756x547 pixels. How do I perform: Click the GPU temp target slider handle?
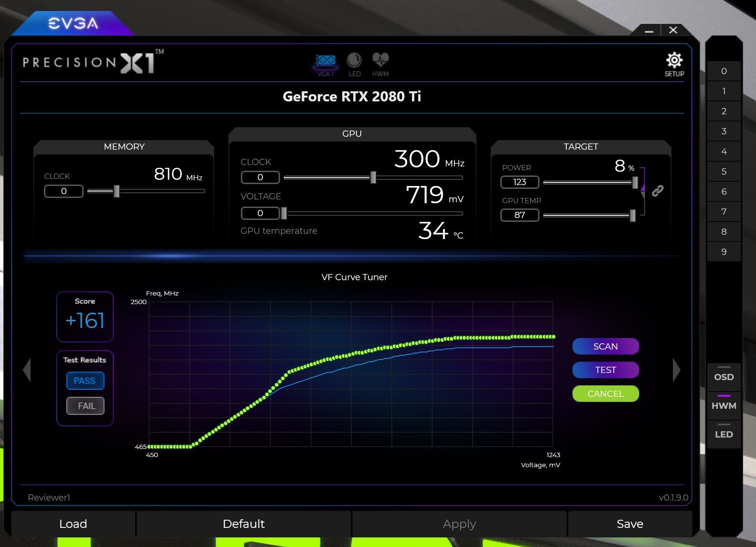pos(632,215)
